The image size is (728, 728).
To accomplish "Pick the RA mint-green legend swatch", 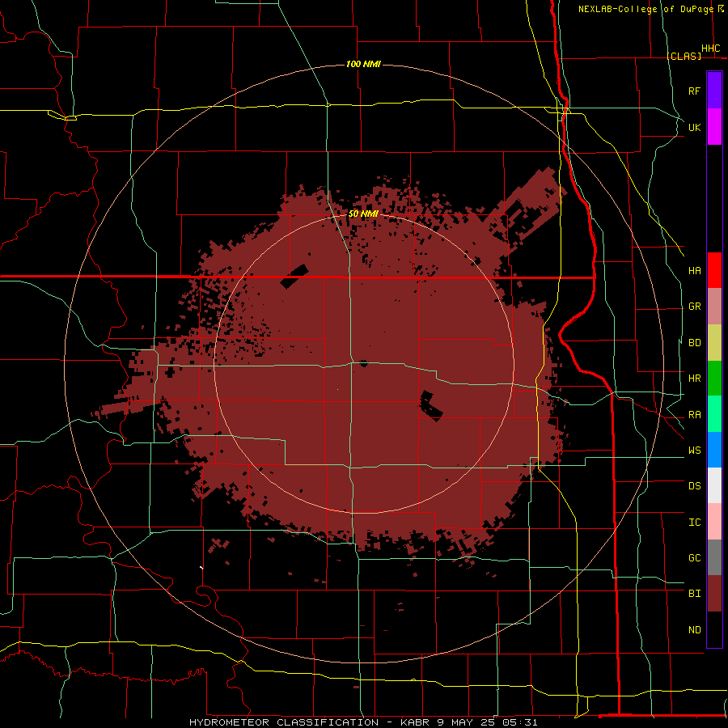I will (x=714, y=414).
